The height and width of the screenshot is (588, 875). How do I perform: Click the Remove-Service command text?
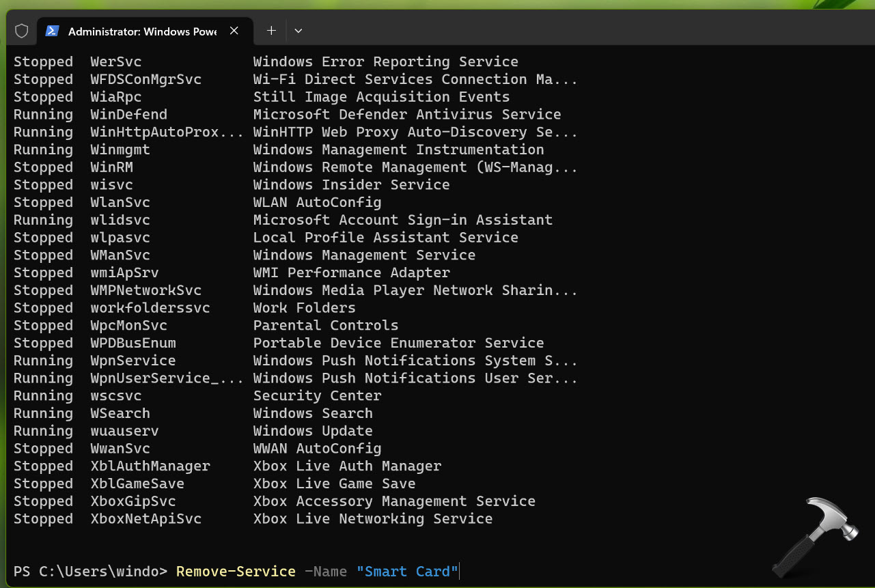[x=236, y=571]
